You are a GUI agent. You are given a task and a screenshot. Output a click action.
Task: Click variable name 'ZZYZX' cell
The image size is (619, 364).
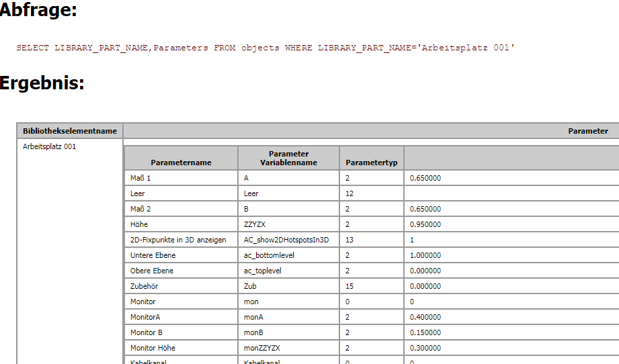(x=288, y=224)
